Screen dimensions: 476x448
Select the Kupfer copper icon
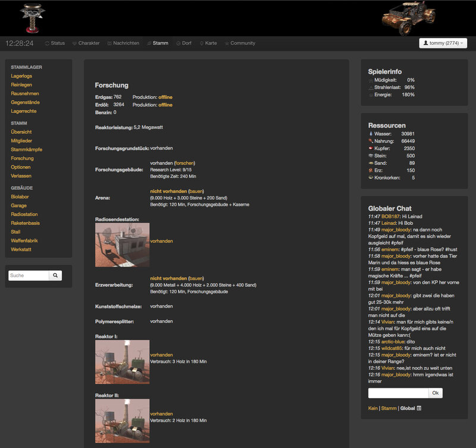[x=372, y=148]
